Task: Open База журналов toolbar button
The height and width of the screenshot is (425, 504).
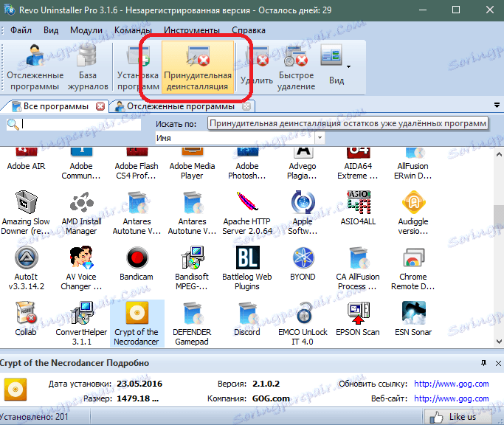Action: [x=87, y=67]
